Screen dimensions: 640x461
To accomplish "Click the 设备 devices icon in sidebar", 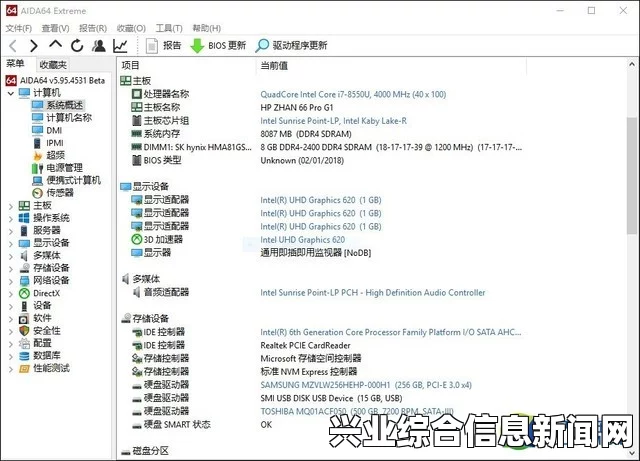I will tap(24, 306).
